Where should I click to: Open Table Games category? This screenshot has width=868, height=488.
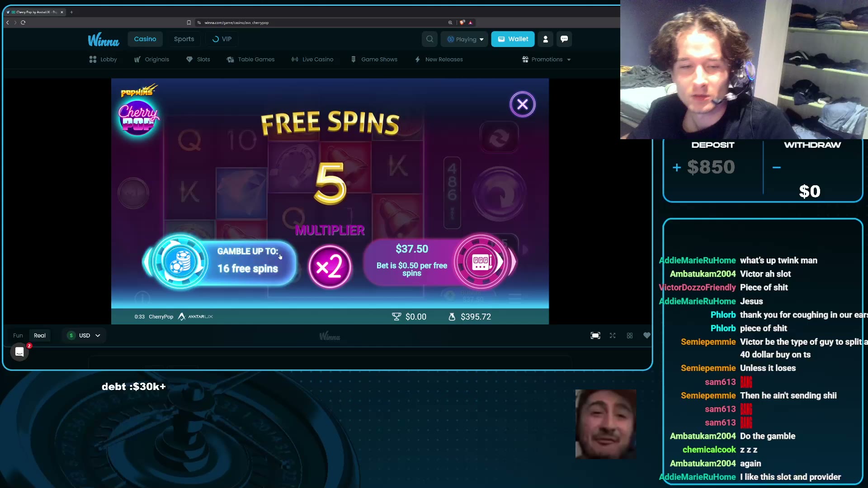250,59
